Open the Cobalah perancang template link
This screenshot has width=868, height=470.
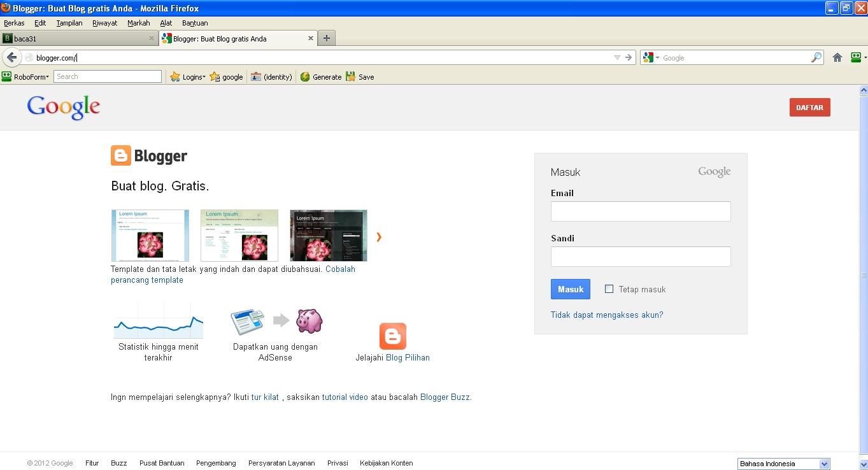(233, 274)
